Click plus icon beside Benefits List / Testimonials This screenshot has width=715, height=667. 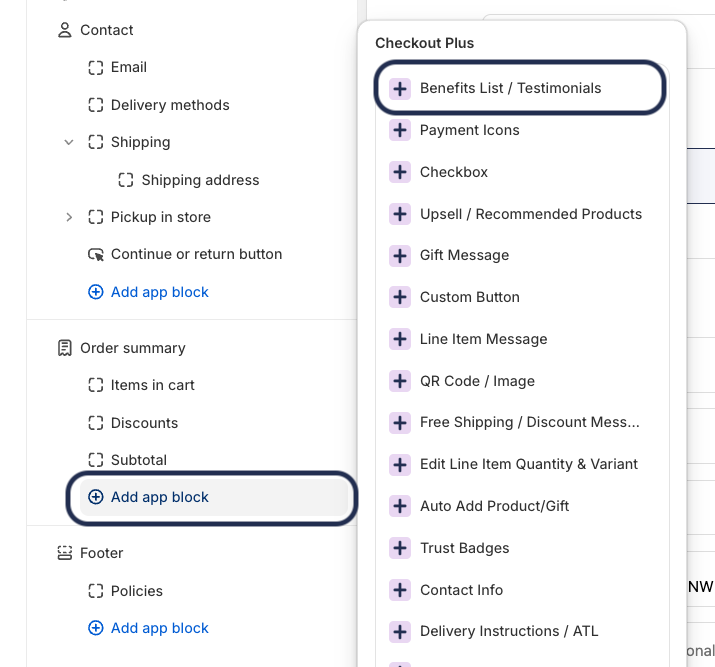pos(400,88)
